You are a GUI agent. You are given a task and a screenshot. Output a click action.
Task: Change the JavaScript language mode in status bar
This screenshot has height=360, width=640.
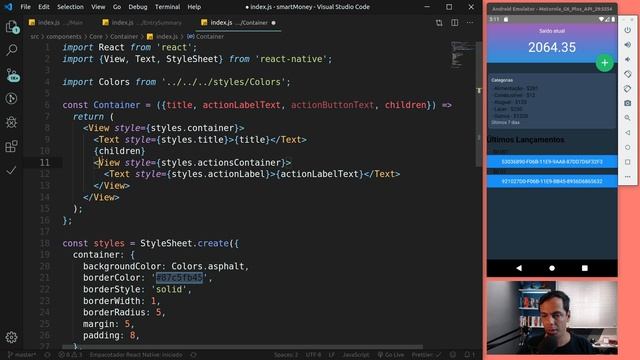coord(356,355)
